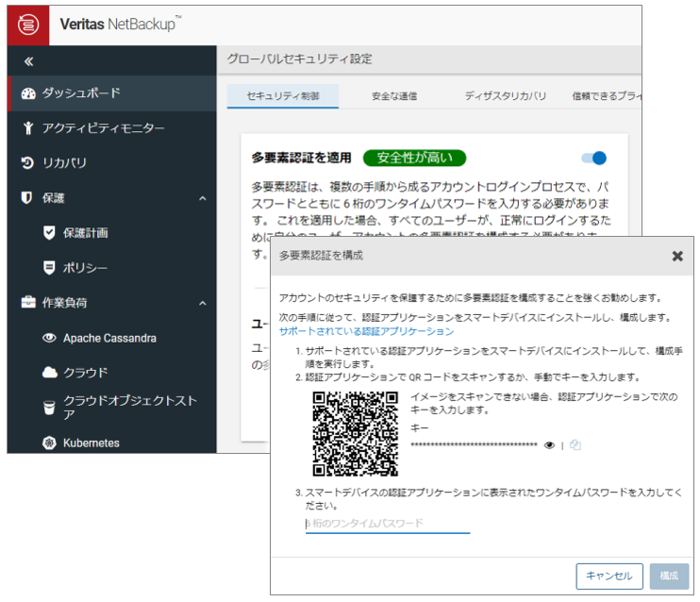Focus the 6 桁のワンタイムパスワード field
Screen dimensions: 700x602
pyautogui.click(x=388, y=524)
